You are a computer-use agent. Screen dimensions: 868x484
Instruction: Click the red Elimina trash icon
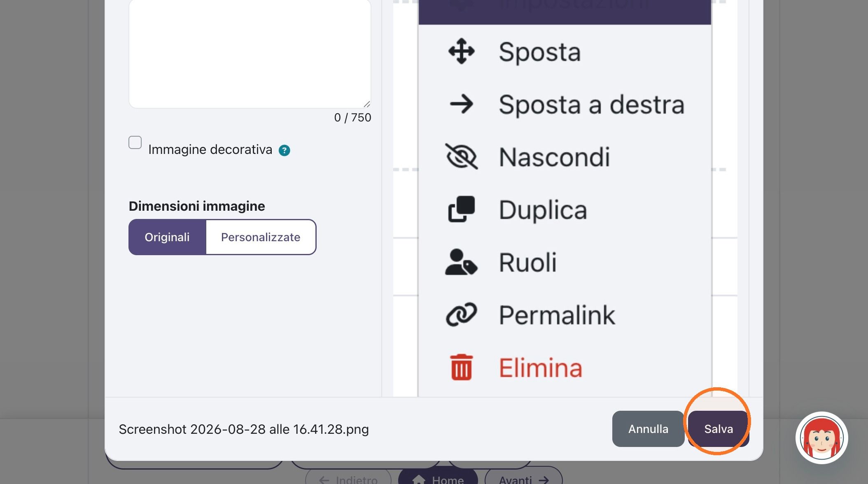[x=461, y=367]
